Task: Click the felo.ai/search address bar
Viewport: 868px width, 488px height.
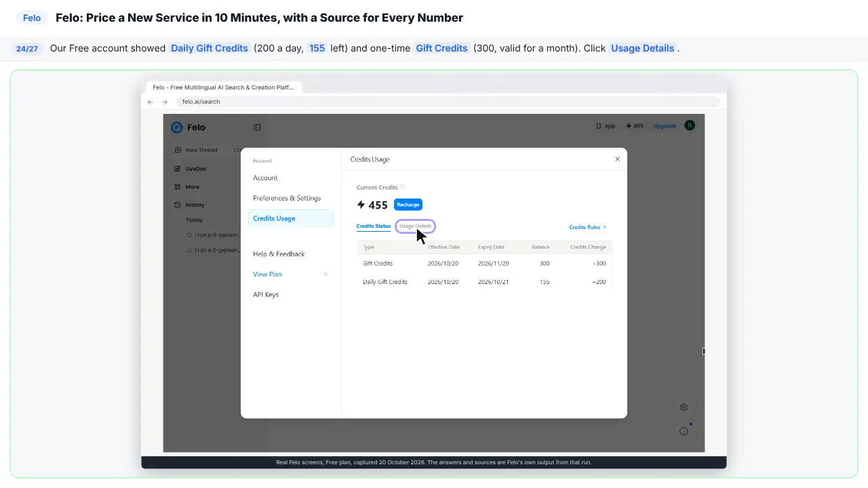Action: pos(448,102)
